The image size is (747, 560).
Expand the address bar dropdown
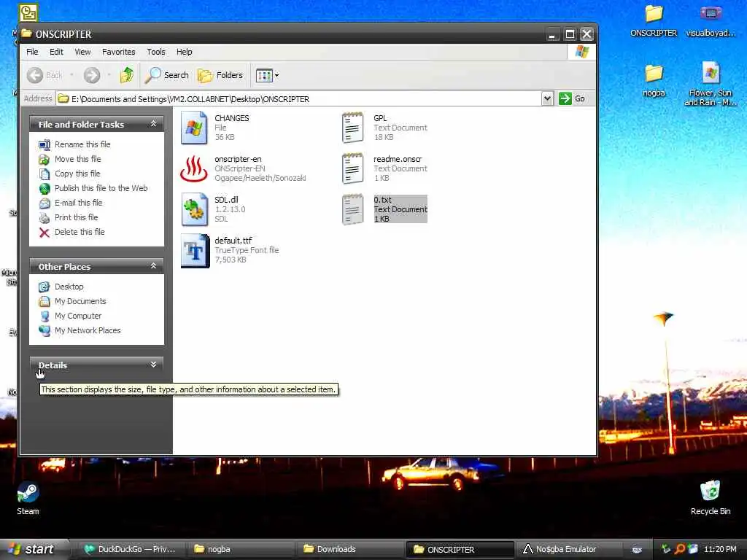[x=547, y=98]
